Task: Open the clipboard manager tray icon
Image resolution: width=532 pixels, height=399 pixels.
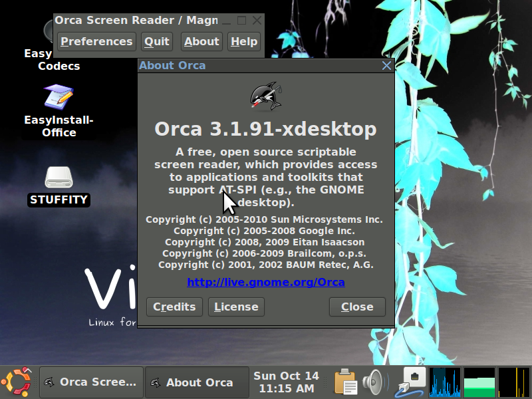Action: (345, 382)
